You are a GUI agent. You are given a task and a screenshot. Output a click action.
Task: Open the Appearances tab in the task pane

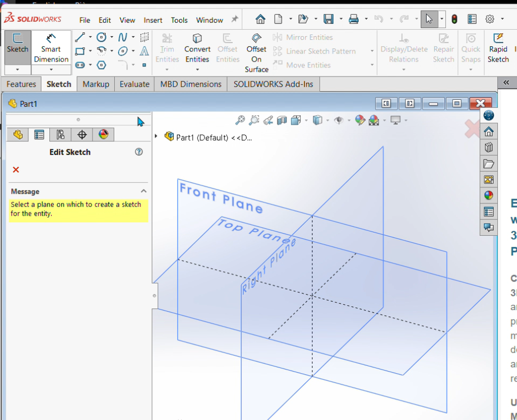(488, 195)
